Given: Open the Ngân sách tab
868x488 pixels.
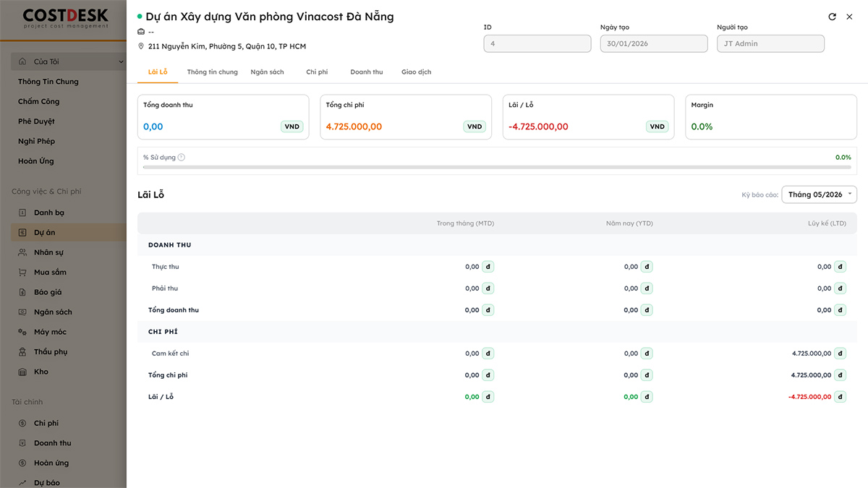Looking at the screenshot, I should point(267,72).
